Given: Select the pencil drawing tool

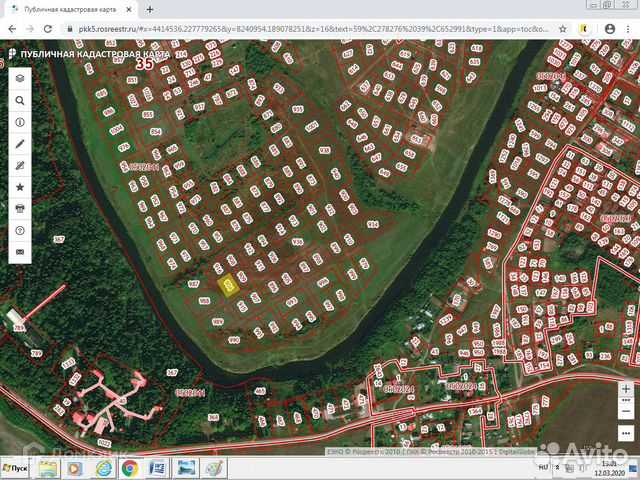Looking at the screenshot, I should (20, 144).
